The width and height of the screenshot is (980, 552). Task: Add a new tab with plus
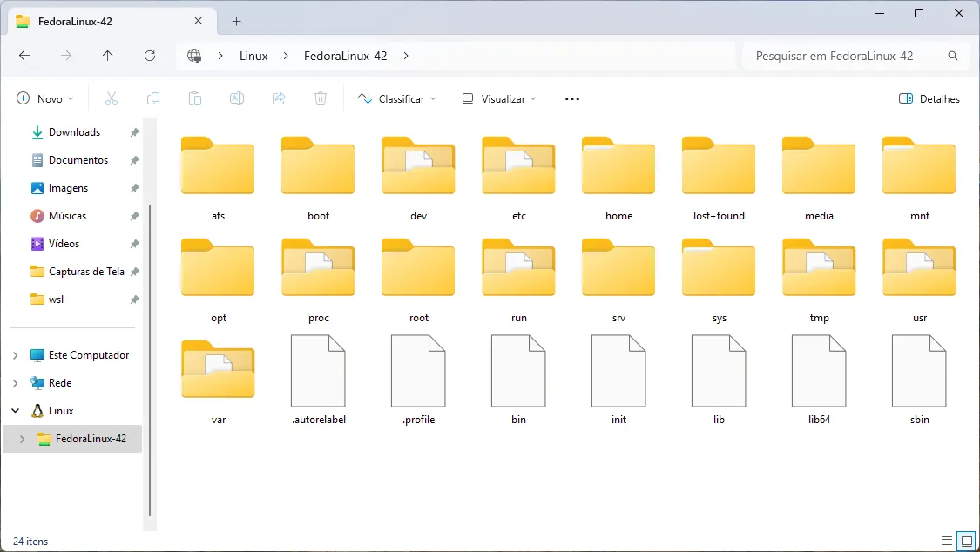coord(236,21)
